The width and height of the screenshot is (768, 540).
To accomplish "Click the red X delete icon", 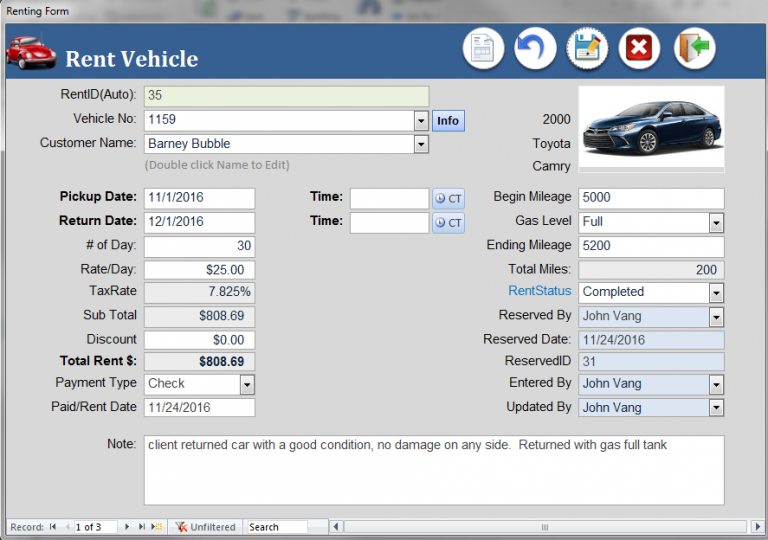I will [x=639, y=48].
